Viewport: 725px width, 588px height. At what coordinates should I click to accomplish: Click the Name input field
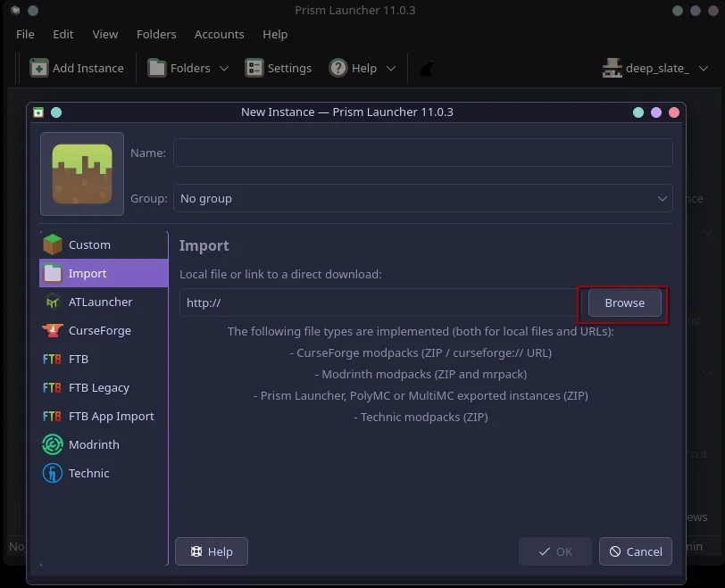coord(422,153)
